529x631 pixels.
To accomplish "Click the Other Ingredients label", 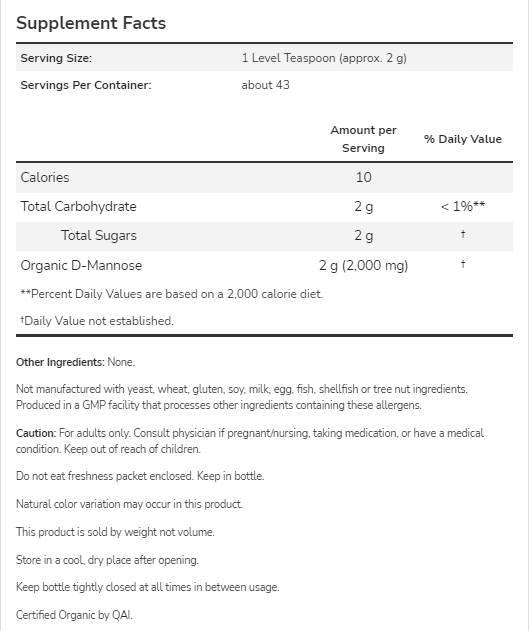I will [60, 362].
